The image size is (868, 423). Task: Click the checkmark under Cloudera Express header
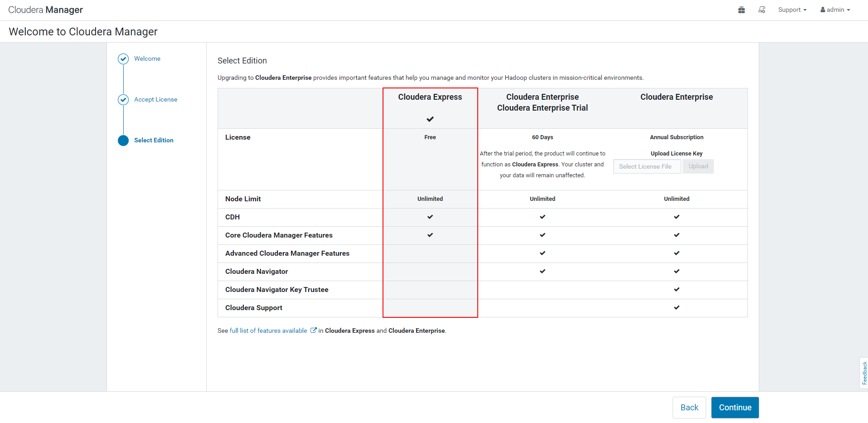pos(430,119)
